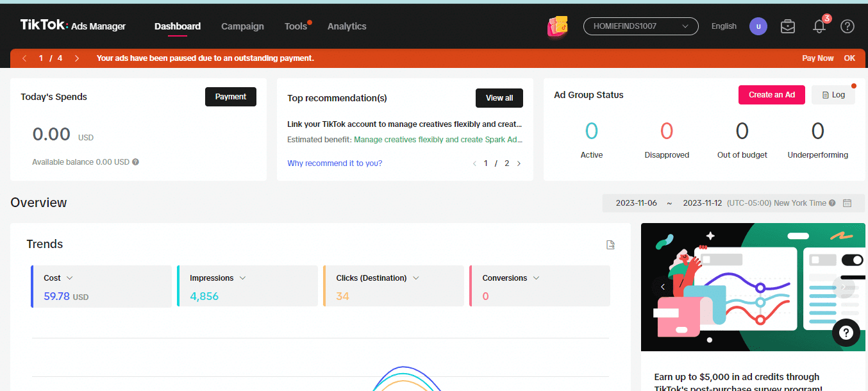Open floating help chat button
This screenshot has height=391, width=868.
[x=846, y=333]
